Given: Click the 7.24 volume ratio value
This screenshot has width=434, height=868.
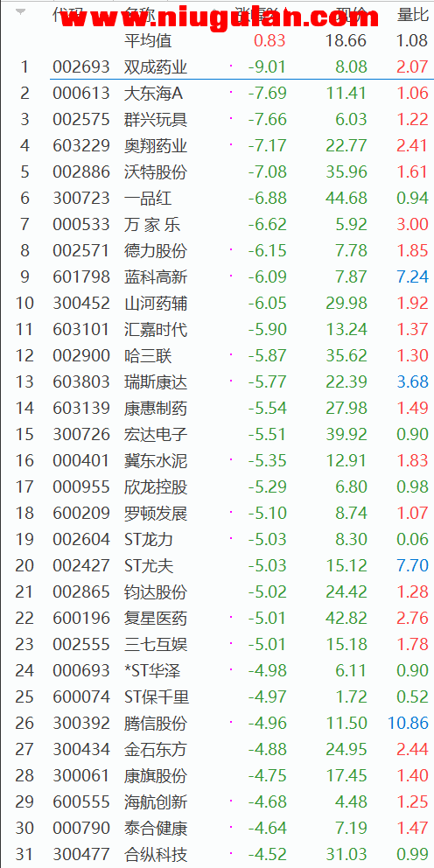Looking at the screenshot, I should pos(412,276).
